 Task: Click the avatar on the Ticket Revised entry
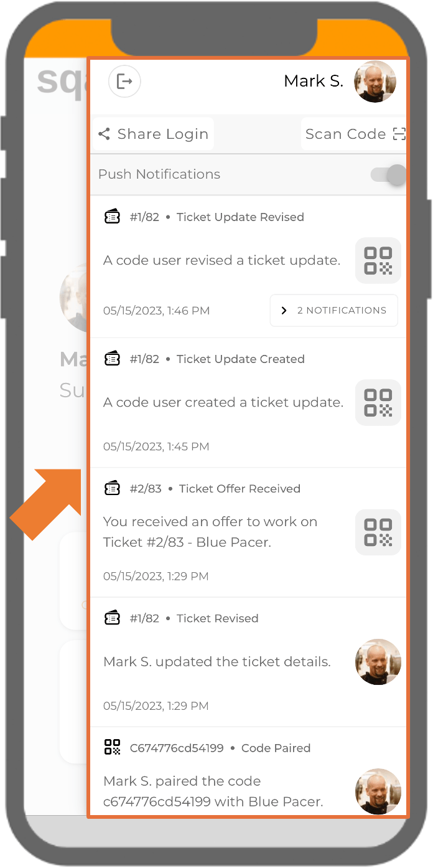tap(378, 662)
